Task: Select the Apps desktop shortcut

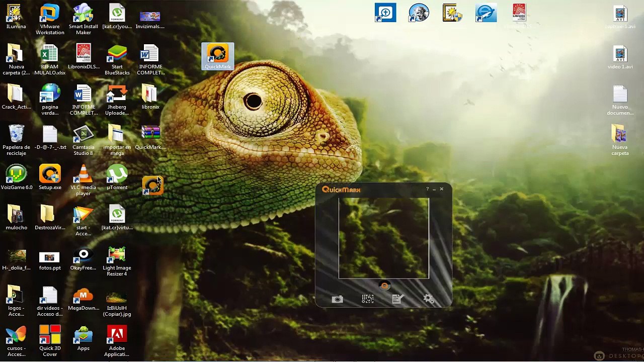Action: [84, 338]
